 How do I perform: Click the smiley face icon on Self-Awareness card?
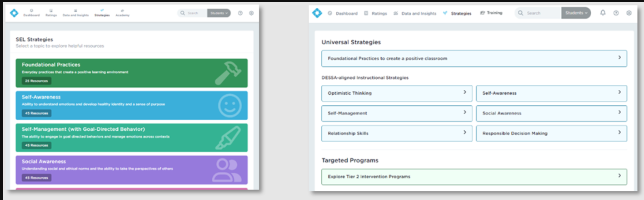(x=230, y=106)
